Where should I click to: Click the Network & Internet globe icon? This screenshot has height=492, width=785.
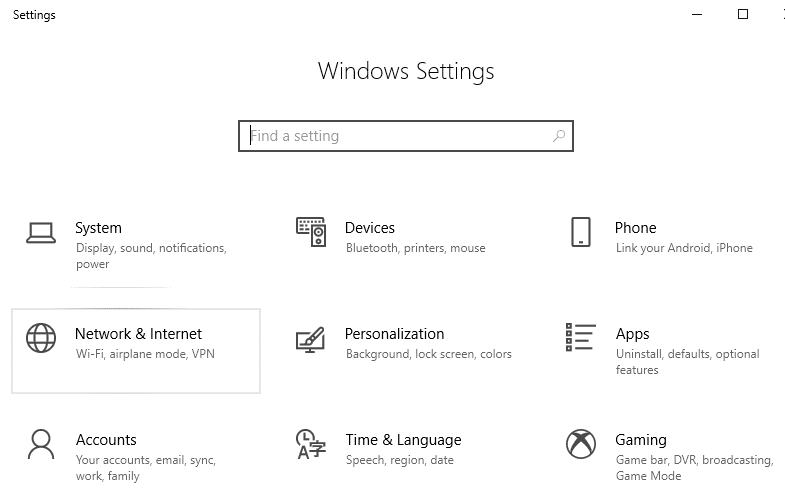[x=41, y=338]
